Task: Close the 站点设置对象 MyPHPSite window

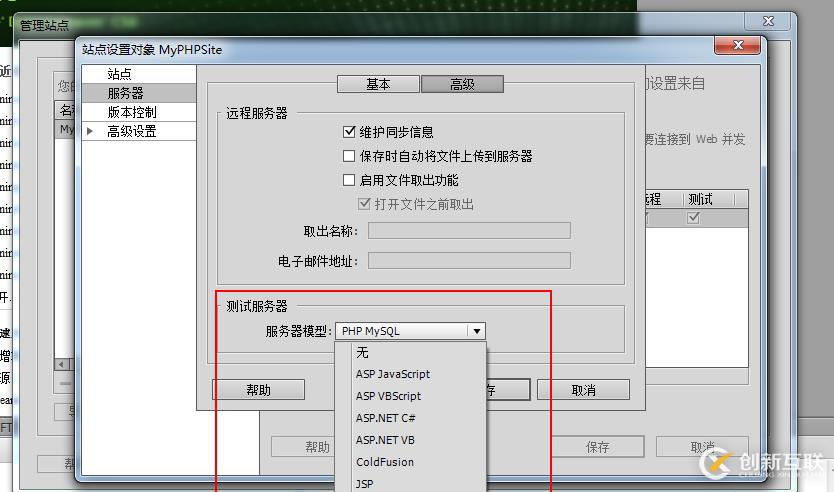Action: [737, 45]
